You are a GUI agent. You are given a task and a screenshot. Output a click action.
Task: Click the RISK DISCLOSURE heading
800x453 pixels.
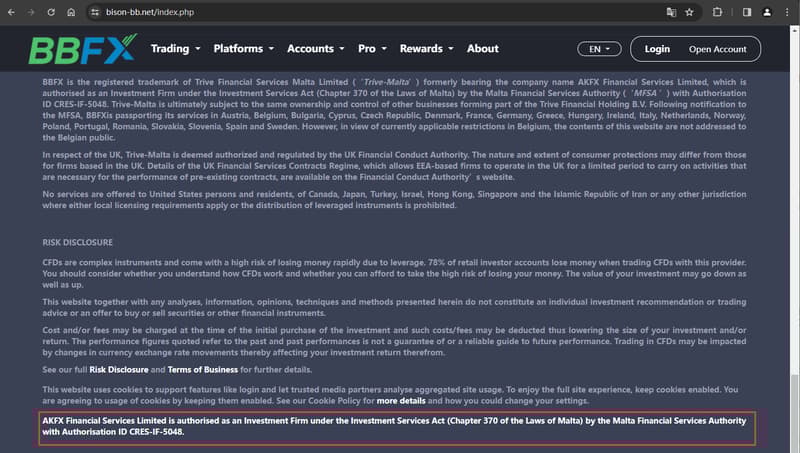point(78,242)
